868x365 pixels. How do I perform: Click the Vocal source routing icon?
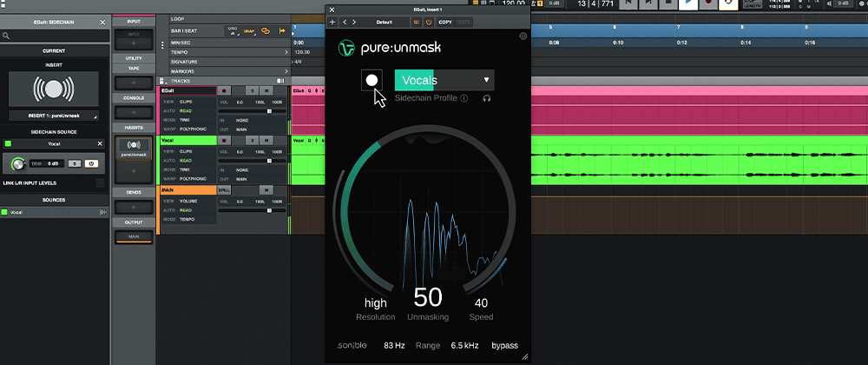coord(103,212)
